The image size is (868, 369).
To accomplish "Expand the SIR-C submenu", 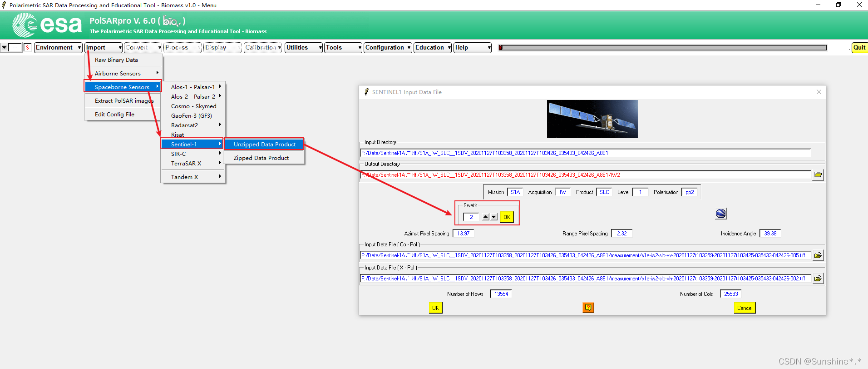I will point(193,154).
